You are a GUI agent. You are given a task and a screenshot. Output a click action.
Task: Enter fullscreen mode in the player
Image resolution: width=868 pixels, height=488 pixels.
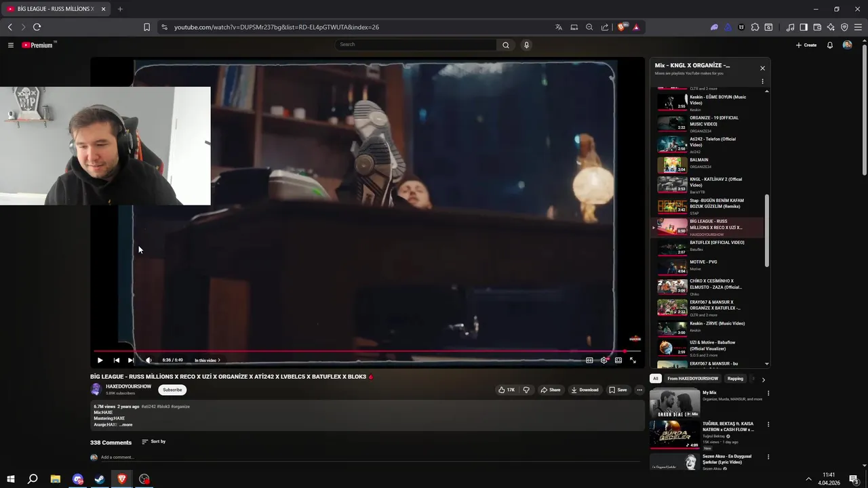point(633,360)
